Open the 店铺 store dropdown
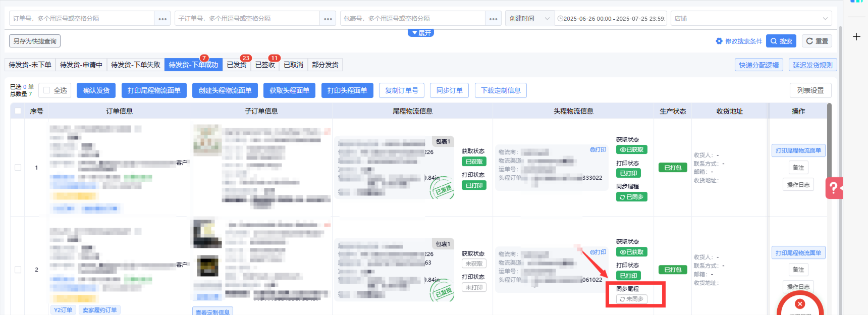 (751, 19)
